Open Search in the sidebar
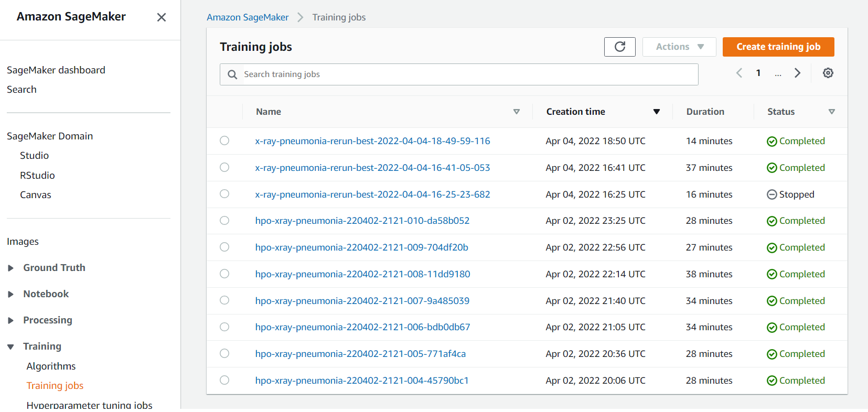This screenshot has height=412, width=868. pyautogui.click(x=22, y=90)
